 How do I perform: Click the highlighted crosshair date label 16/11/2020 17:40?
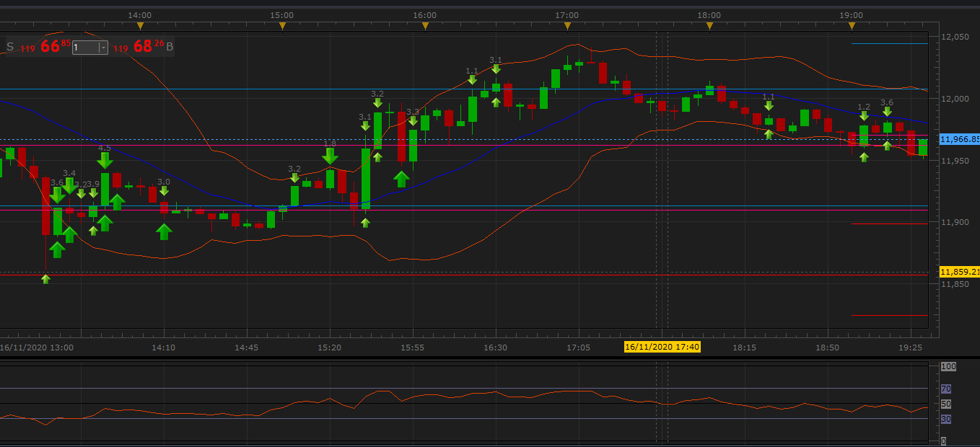coord(662,348)
